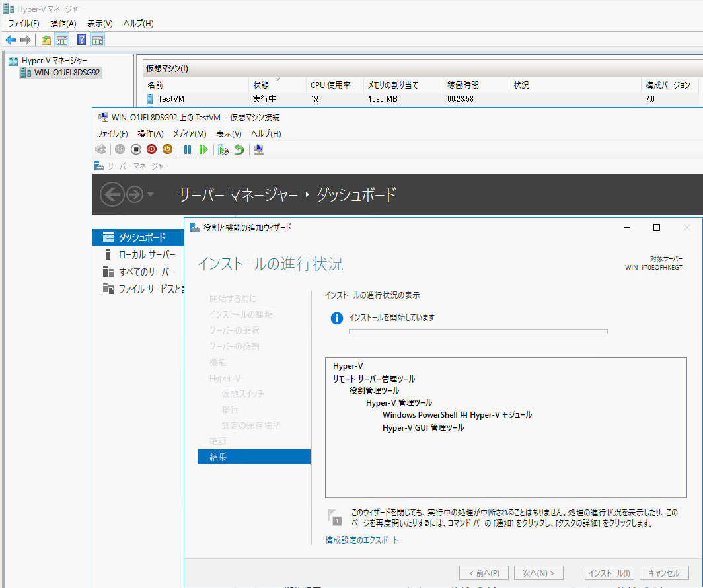Viewport: 703px width, 588px height.
Task: Select WIN-O1JFL8DSG92 server in the tree
Action: point(67,73)
